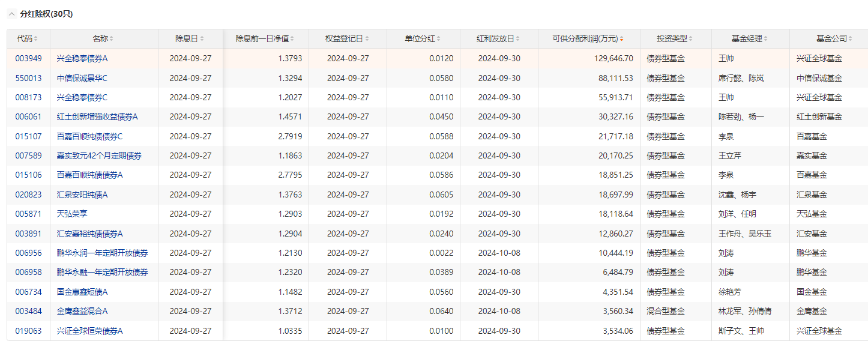Sort by 除息日 column sort icon
Image resolution: width=868 pixels, height=341 pixels.
(202, 39)
